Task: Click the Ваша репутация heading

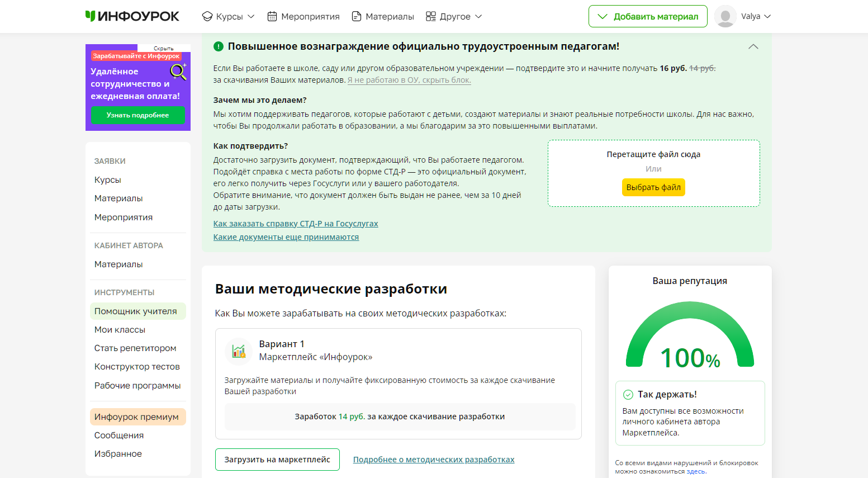Action: coord(690,281)
